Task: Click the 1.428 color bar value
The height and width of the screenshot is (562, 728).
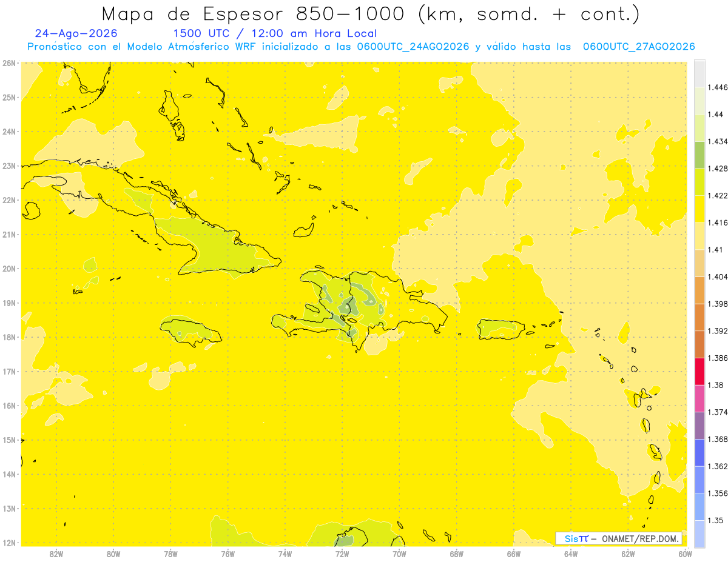Action: click(x=717, y=169)
